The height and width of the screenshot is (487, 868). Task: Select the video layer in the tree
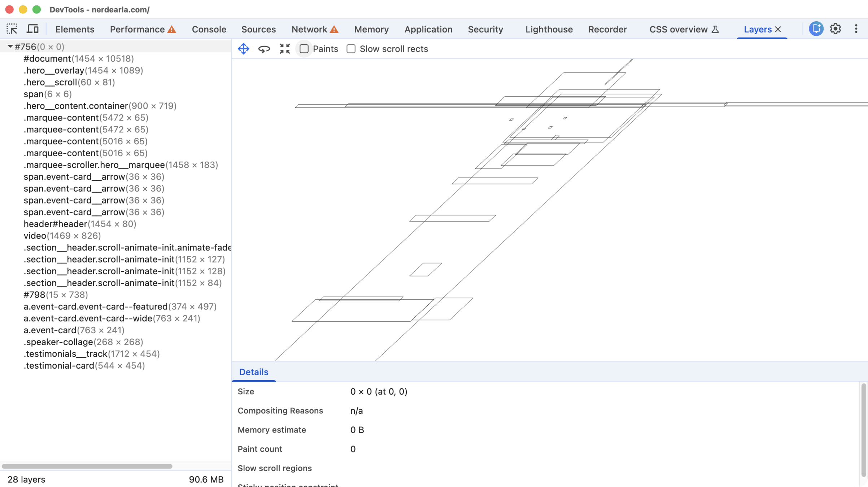35,236
